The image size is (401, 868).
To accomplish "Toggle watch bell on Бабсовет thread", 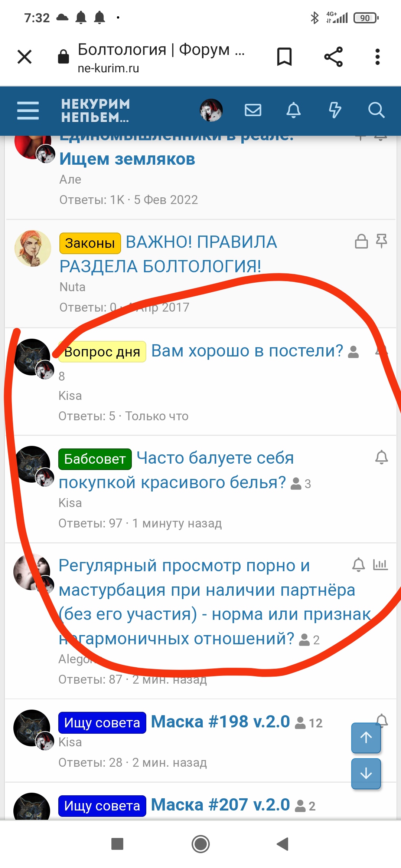I will [x=381, y=457].
